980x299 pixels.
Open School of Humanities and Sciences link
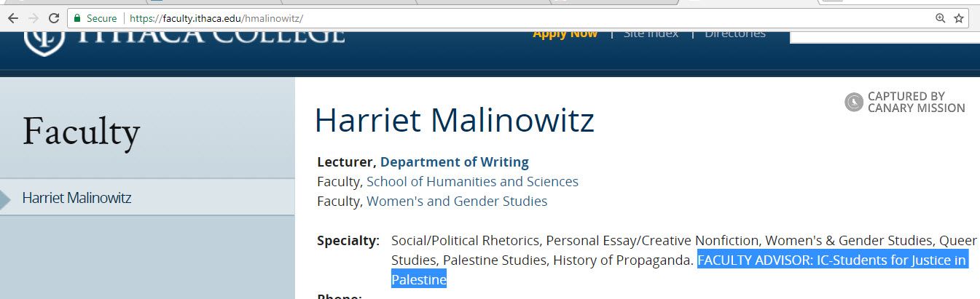[x=472, y=182]
